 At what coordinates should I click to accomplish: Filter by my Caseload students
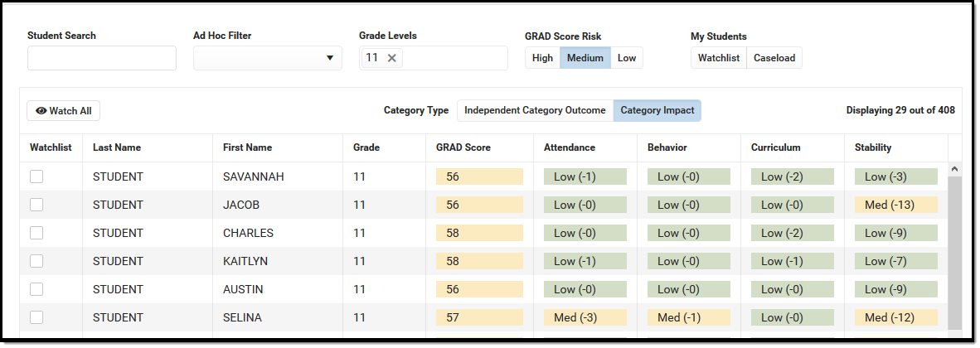[774, 58]
